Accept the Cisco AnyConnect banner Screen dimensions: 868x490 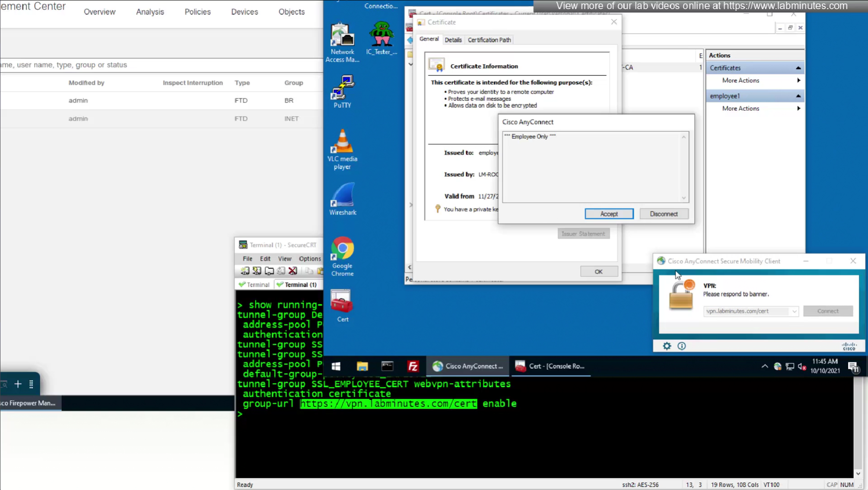pyautogui.click(x=608, y=214)
